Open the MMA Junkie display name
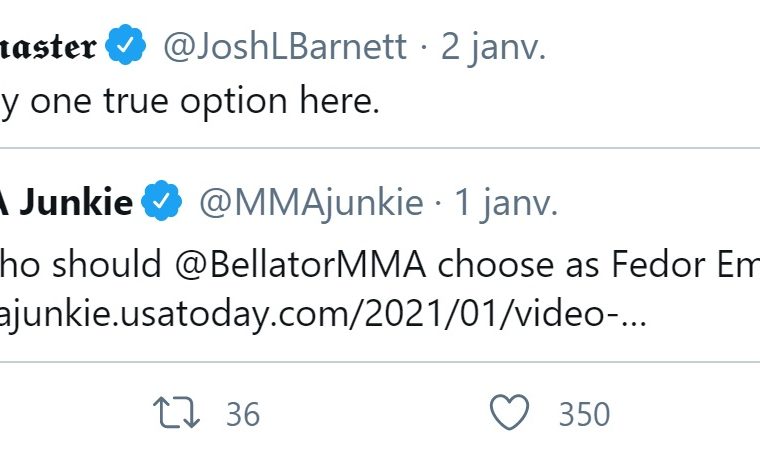Screen dimensions: 760x453 [x=66, y=202]
